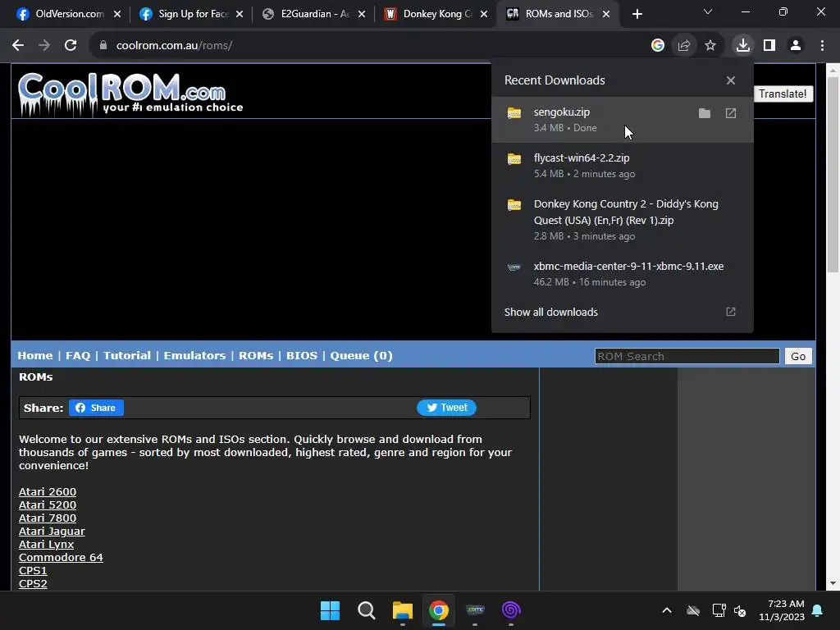Go to the Home navigation link
This screenshot has width=840, height=630.
pos(34,356)
